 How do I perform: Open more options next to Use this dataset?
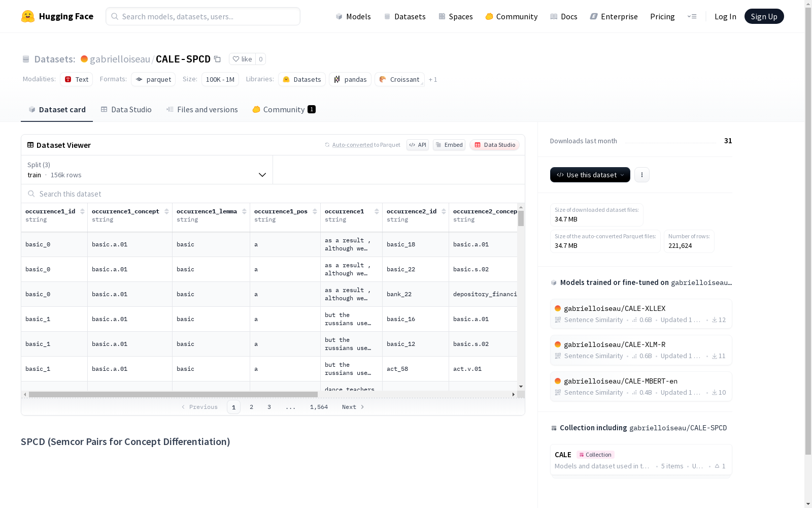click(641, 175)
